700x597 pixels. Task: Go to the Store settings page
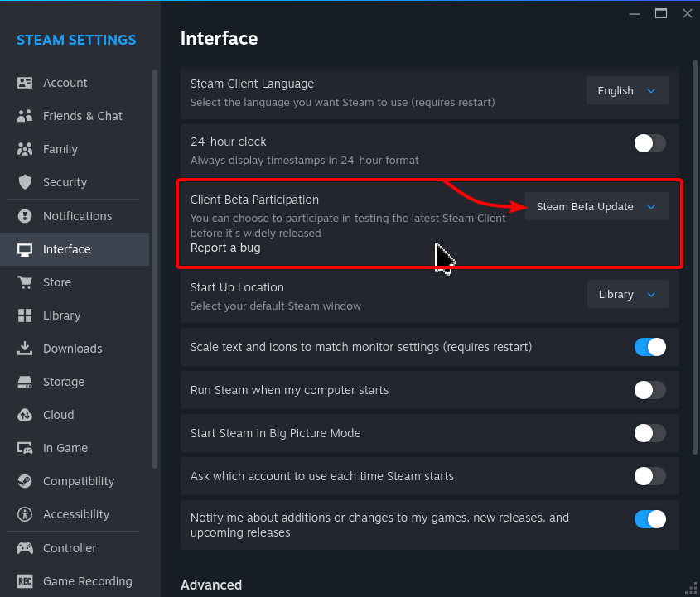[75, 282]
